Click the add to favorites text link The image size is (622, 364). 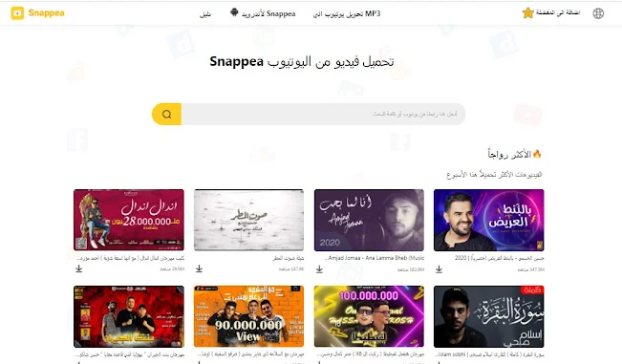point(558,12)
